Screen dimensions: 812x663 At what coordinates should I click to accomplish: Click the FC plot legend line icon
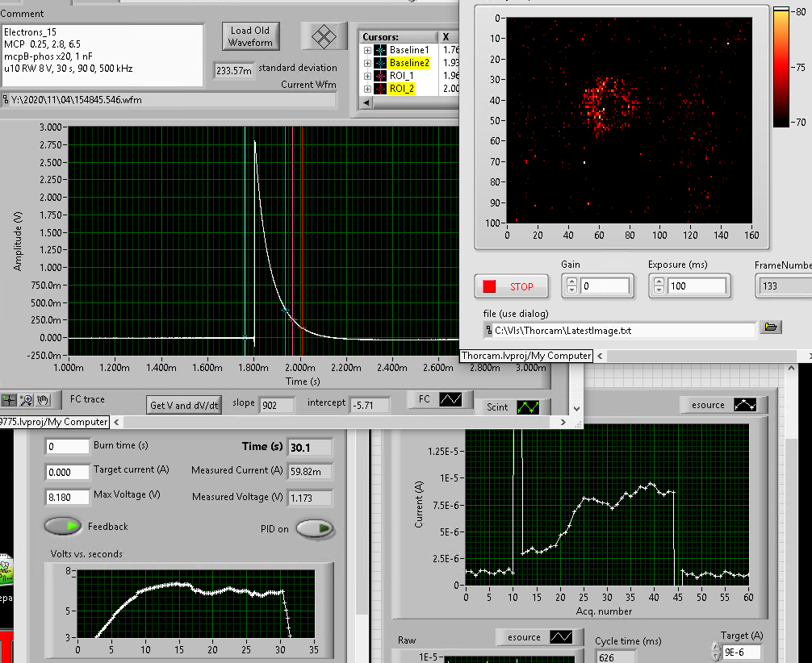[450, 400]
